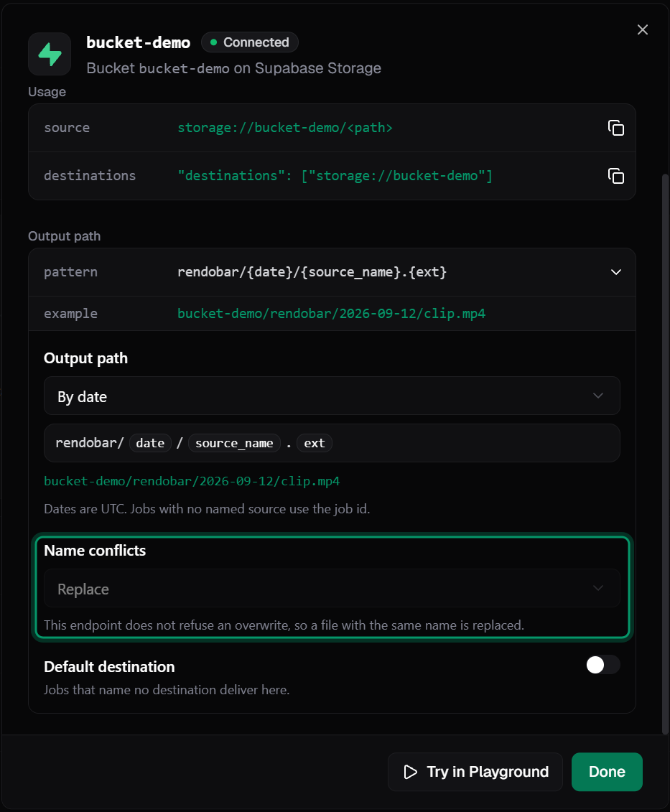670x812 pixels.
Task: Toggle the Default destination switch
Action: click(x=603, y=665)
